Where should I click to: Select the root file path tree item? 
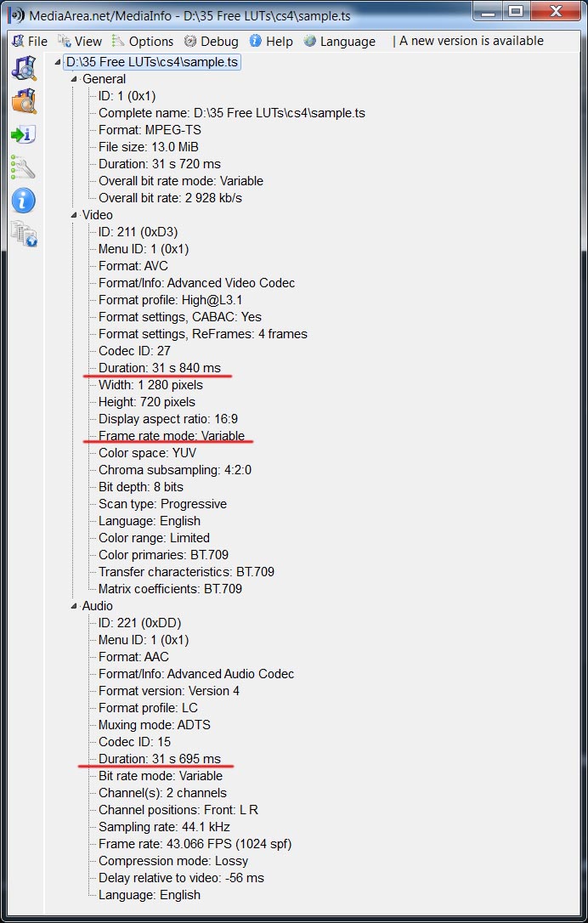tap(152, 62)
